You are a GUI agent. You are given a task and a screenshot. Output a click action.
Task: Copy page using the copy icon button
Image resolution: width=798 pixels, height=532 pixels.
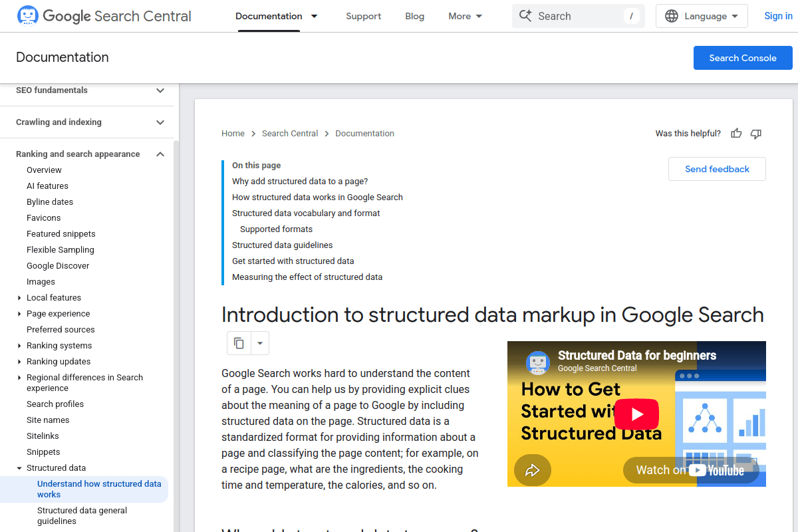[239, 343]
